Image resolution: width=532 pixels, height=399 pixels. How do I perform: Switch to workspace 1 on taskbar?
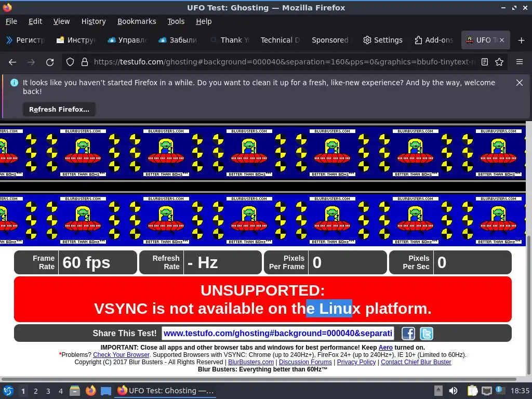pos(23,391)
